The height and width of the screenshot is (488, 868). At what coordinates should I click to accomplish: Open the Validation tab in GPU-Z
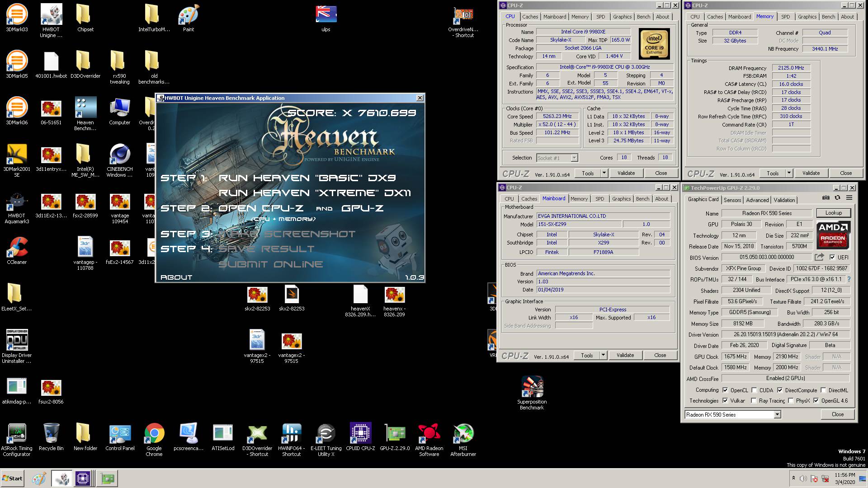coord(784,200)
